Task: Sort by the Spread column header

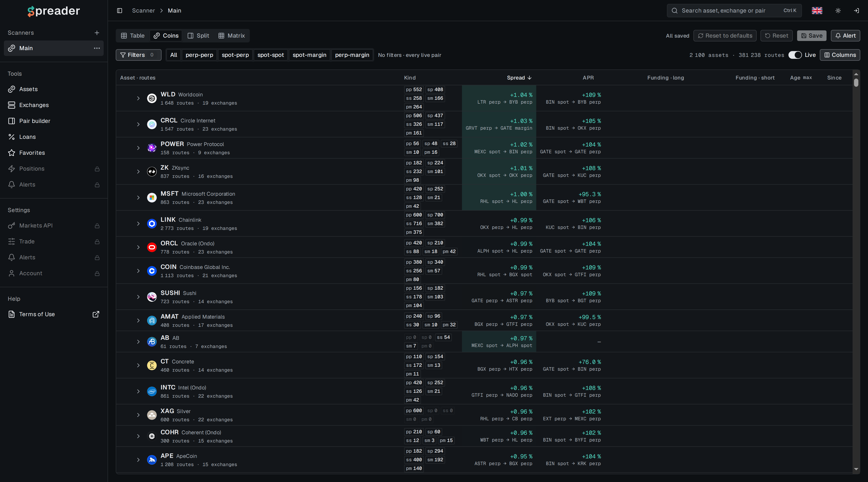Action: 519,78
